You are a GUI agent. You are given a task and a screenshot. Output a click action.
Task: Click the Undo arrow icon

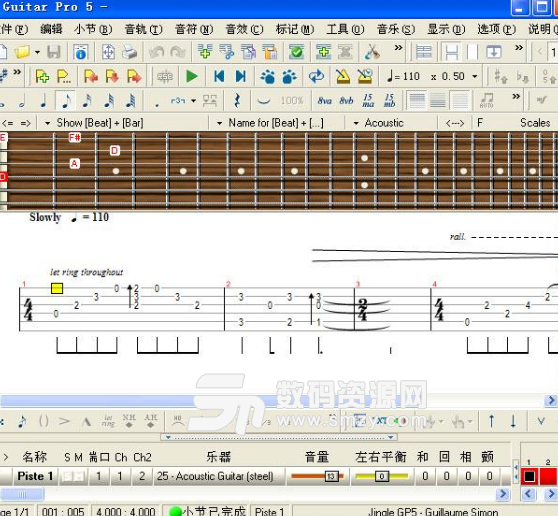point(157,52)
